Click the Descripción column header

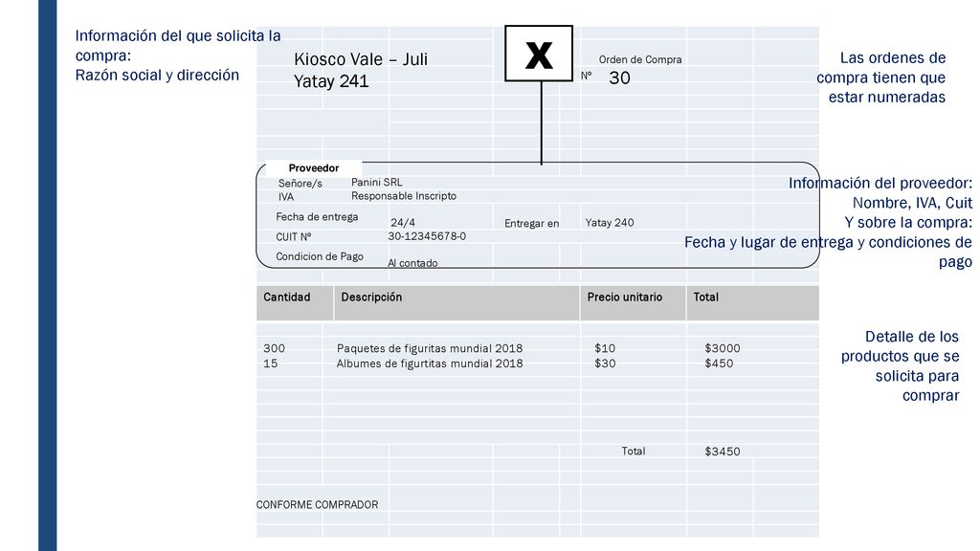click(x=371, y=298)
